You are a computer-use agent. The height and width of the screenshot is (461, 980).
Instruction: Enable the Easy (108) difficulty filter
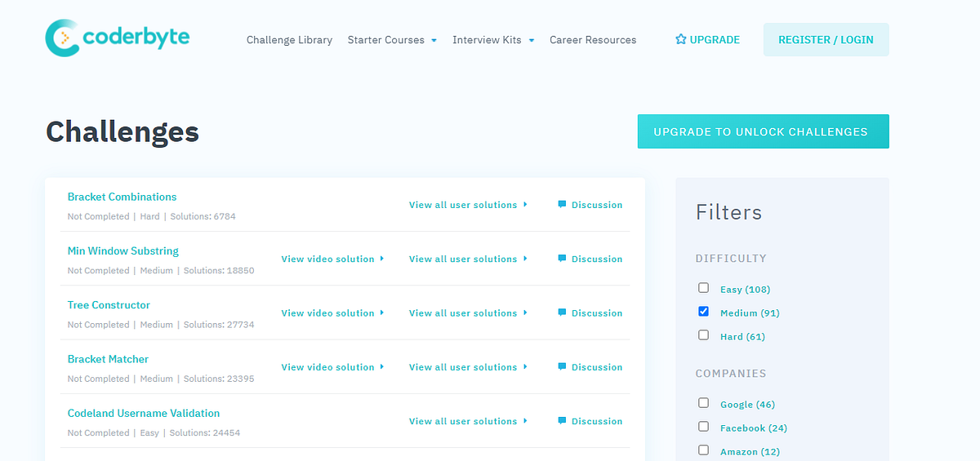coord(703,288)
